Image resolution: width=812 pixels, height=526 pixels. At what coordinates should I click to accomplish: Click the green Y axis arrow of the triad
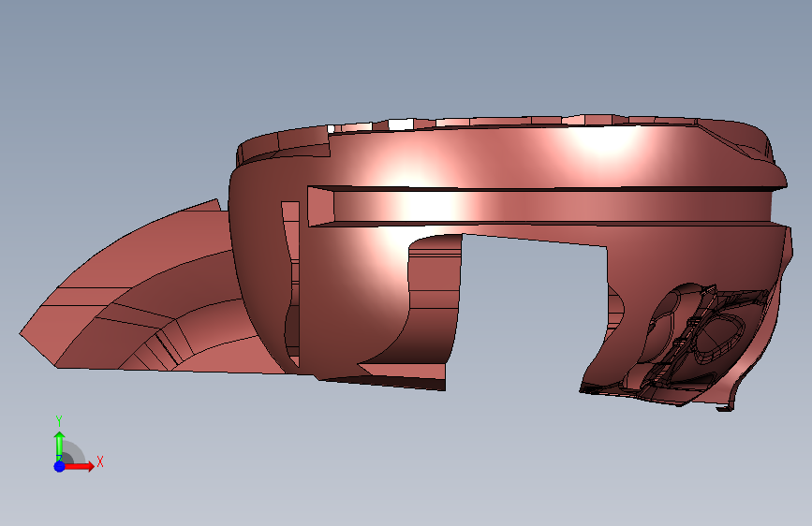coord(60,446)
